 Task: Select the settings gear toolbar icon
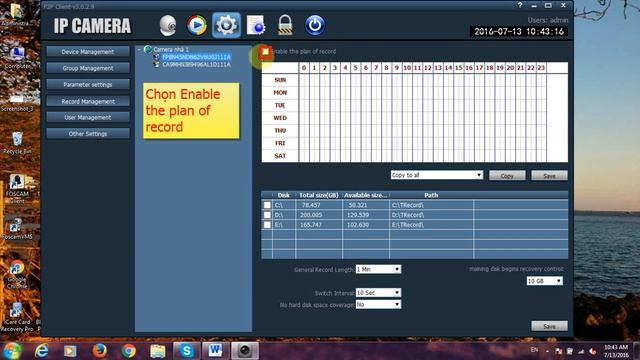click(x=226, y=25)
